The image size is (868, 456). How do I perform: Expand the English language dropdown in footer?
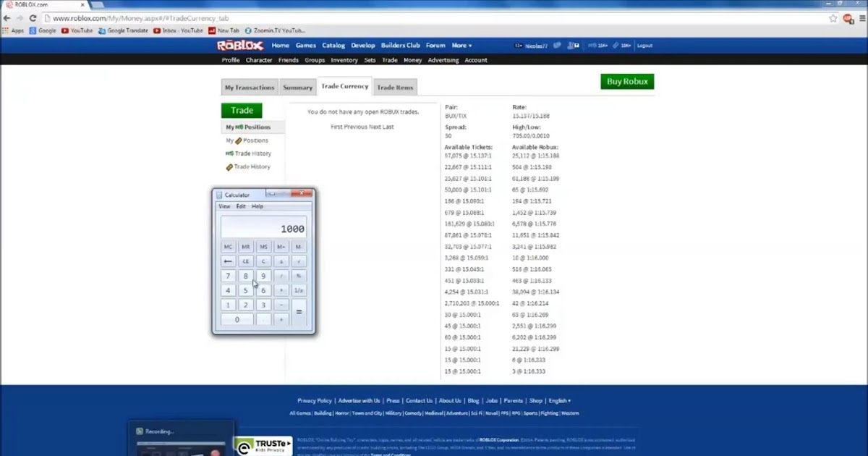click(x=560, y=400)
